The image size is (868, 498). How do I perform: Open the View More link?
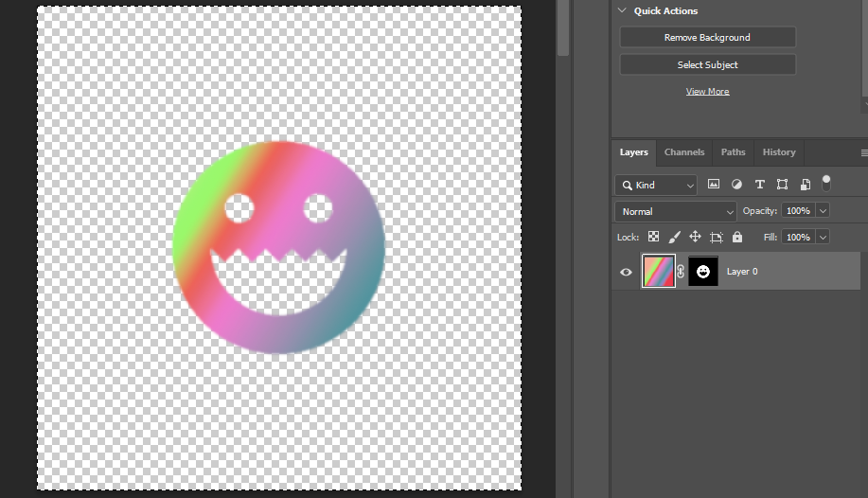click(707, 92)
